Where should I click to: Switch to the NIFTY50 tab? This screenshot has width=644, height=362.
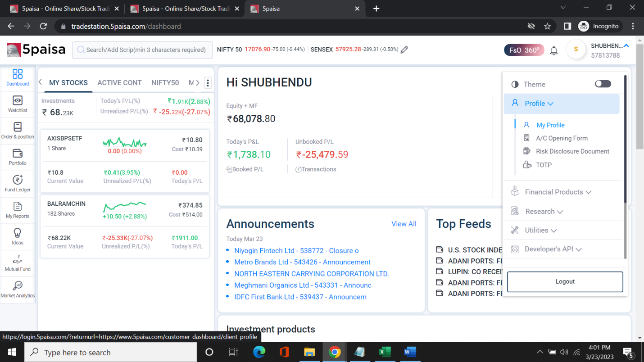165,83
